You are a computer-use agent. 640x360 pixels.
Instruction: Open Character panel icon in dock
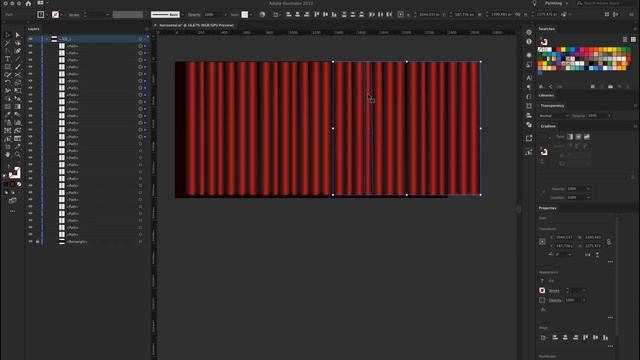pos(529,78)
